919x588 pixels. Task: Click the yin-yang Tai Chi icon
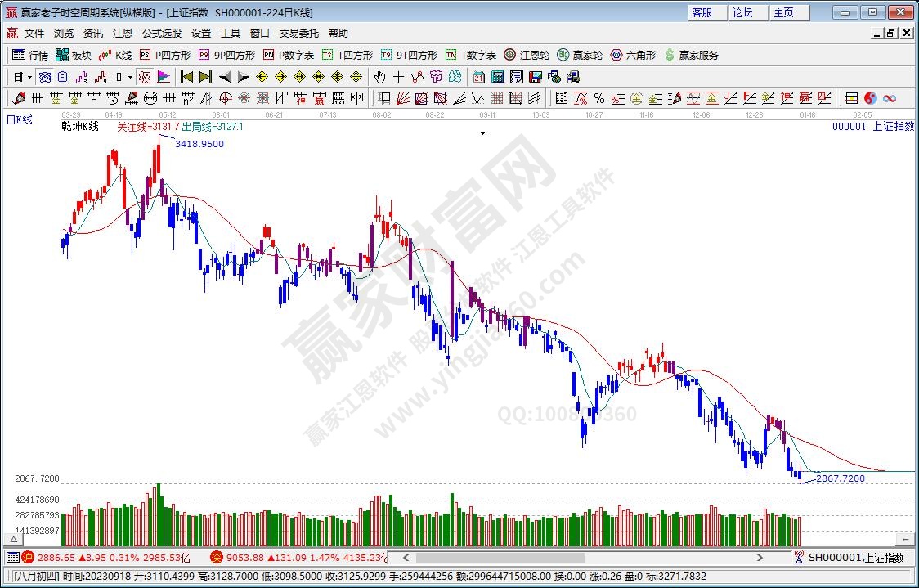click(870, 98)
